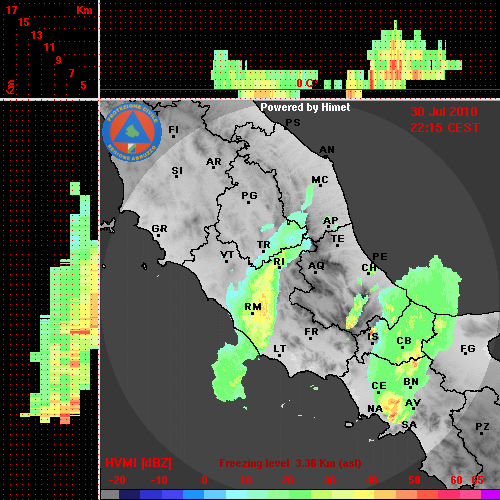
Task: Click the 17 km altitude scale label
Action: pos(11,10)
